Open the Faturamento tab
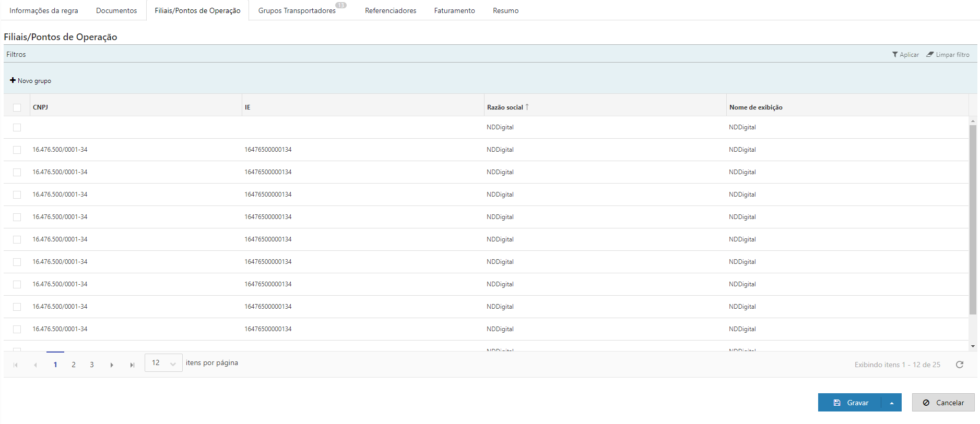 coord(454,10)
